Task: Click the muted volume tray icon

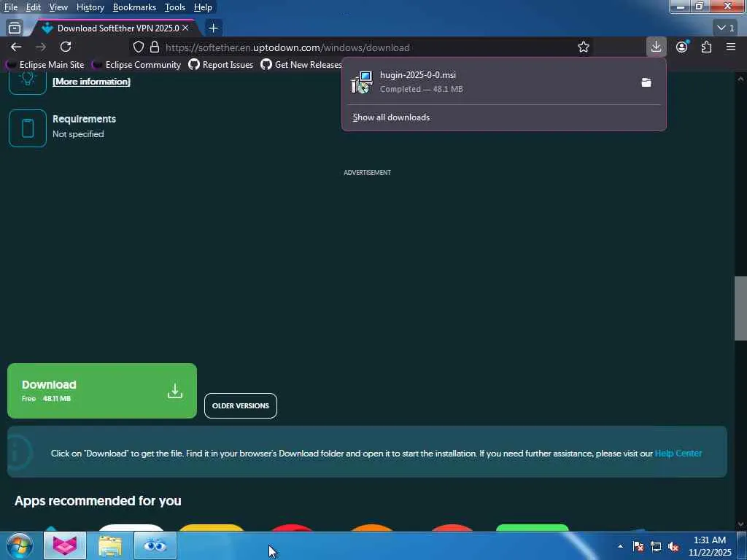Action: 673,546
